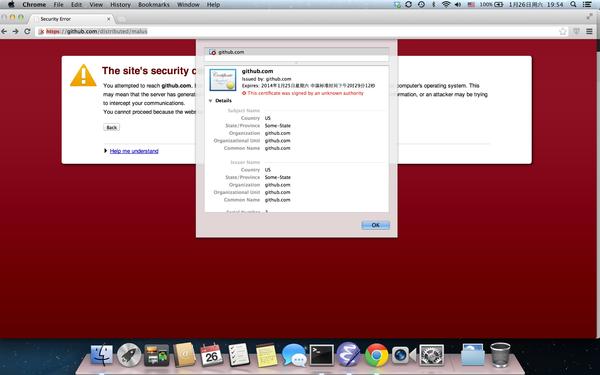Open the Window menu
Image resolution: width=600 pixels, height=375 pixels.
(188, 5)
